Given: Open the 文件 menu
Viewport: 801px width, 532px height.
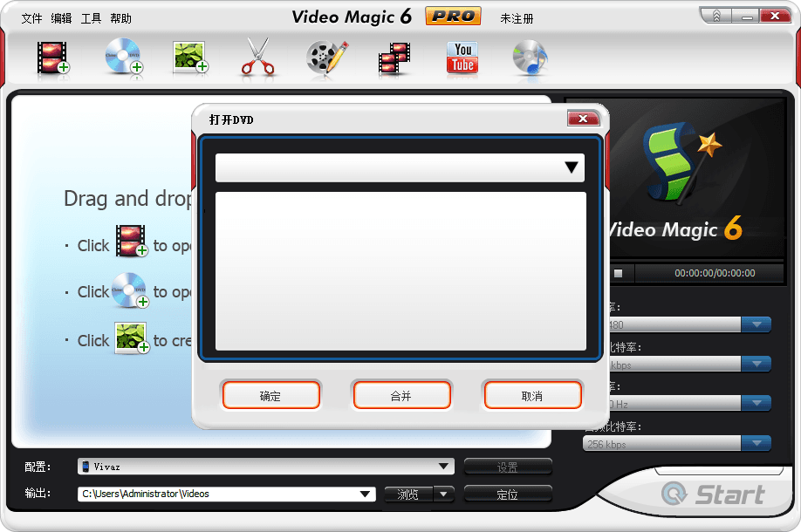Looking at the screenshot, I should 31,18.
